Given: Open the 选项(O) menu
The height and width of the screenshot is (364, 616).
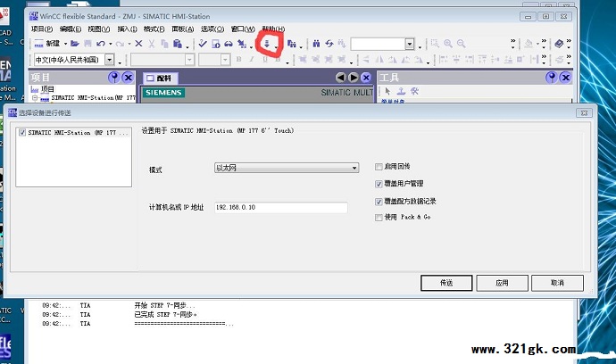Looking at the screenshot, I should pos(212,29).
